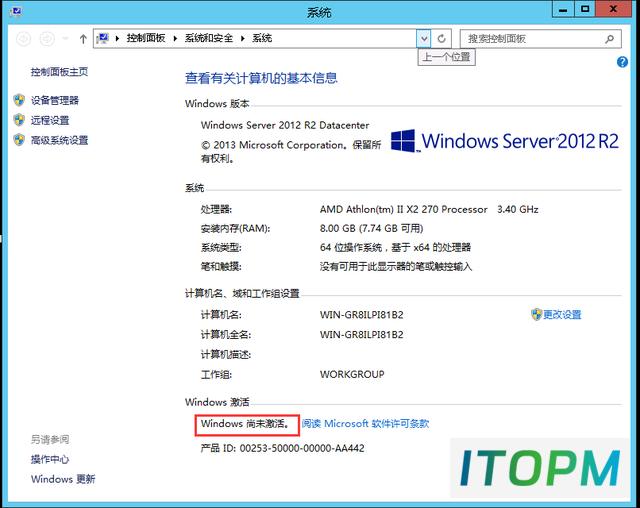The height and width of the screenshot is (508, 640).
Task: Click 更改设置 to change computer name
Action: [x=562, y=315]
